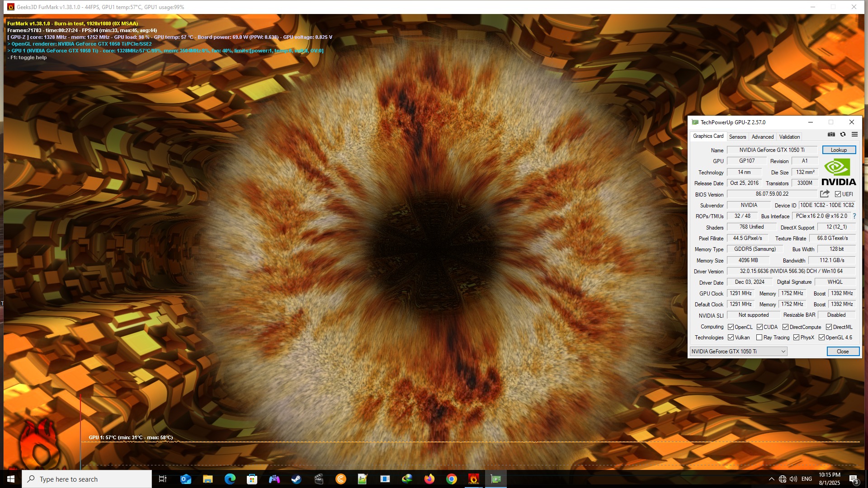Image resolution: width=868 pixels, height=488 pixels.
Task: Click the Bus Interface value field
Action: (821, 216)
